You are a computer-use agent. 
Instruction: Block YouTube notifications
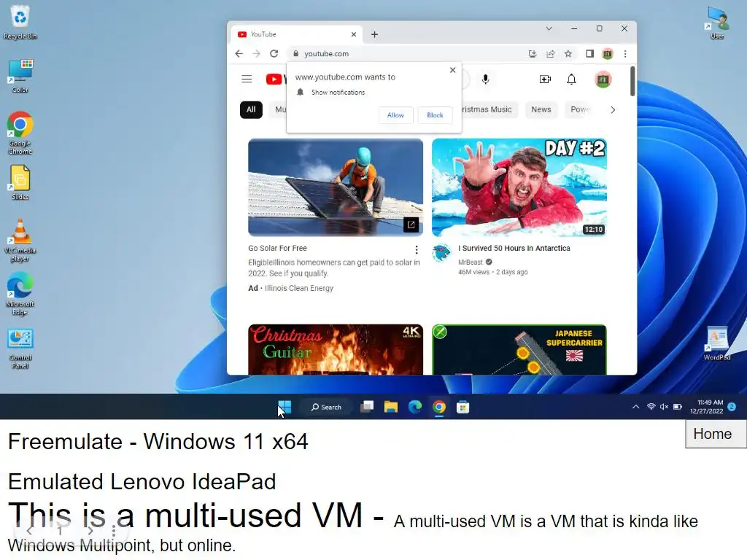(x=435, y=115)
